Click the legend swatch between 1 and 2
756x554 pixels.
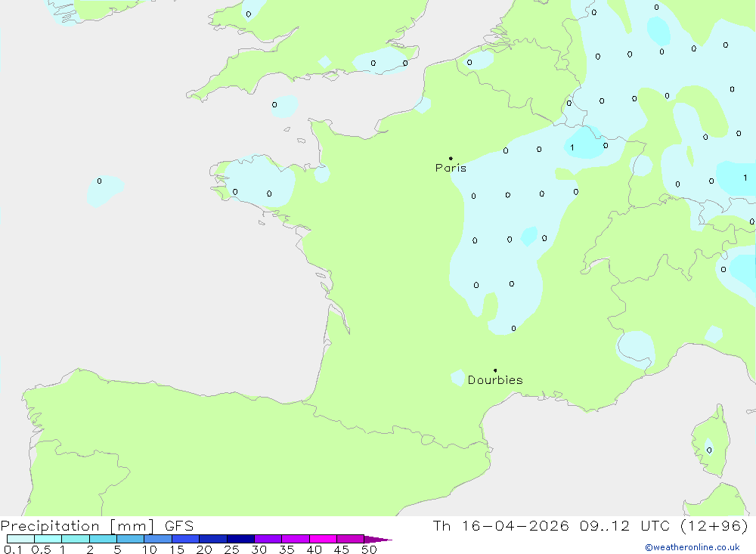(x=76, y=539)
